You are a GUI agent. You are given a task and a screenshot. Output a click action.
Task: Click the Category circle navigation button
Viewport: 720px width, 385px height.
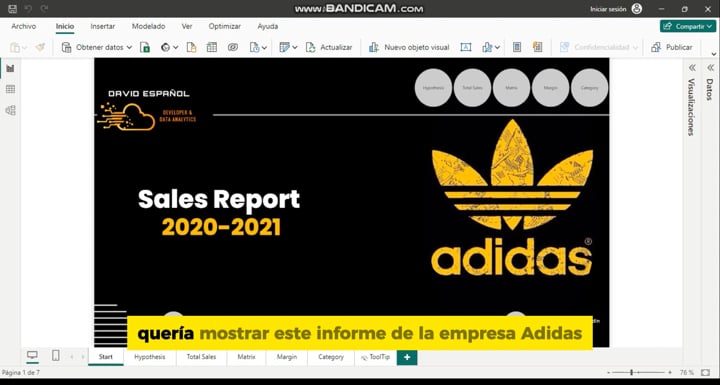[x=590, y=87]
